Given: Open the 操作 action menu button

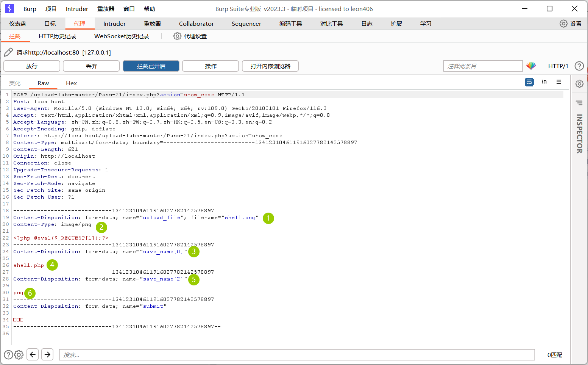Looking at the screenshot, I should click(211, 66).
